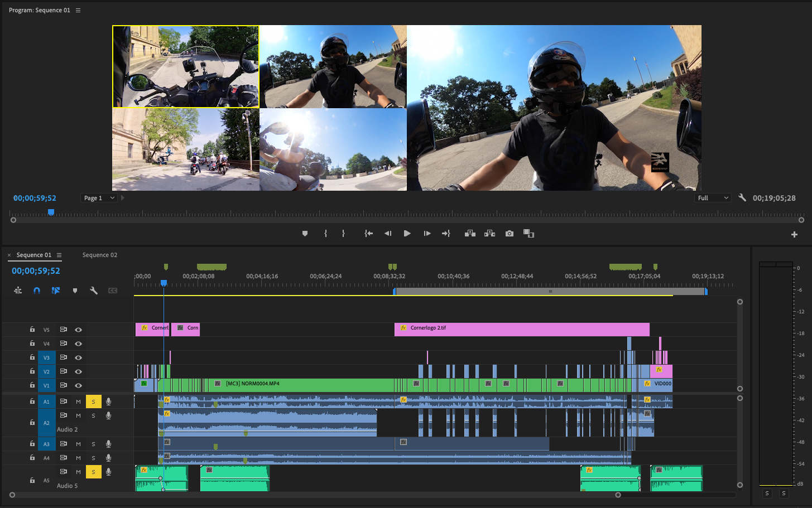
Task: Click the Export Frame camera icon
Action: [509, 234]
